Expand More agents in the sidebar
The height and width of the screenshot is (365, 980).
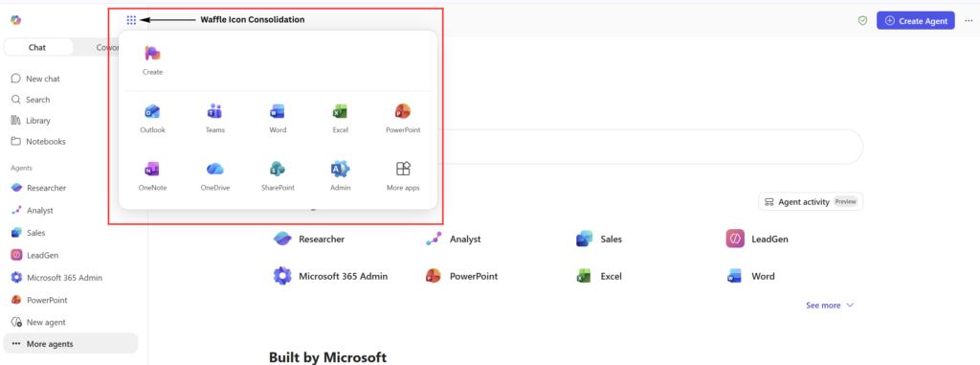[71, 344]
